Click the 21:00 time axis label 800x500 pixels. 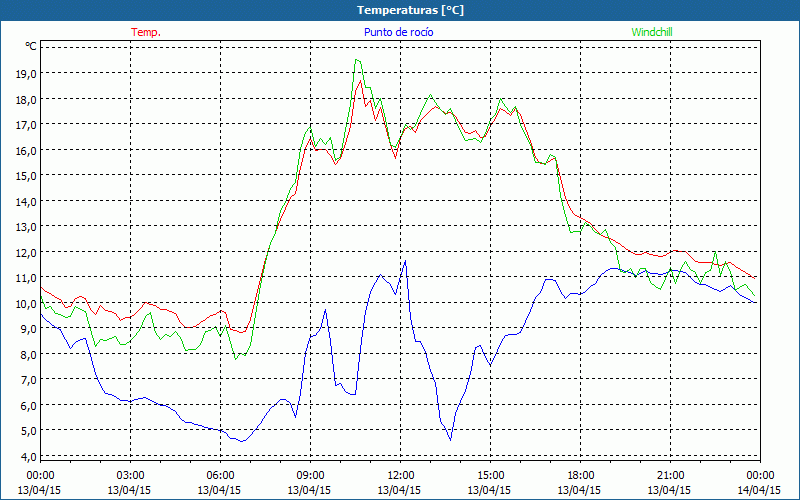pyautogui.click(x=670, y=476)
